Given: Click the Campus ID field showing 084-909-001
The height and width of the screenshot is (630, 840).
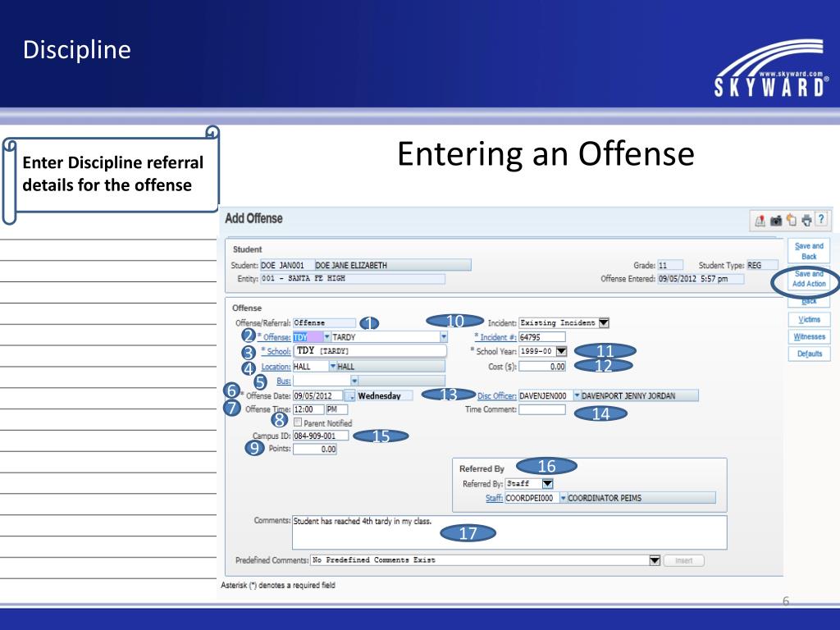Looking at the screenshot, I should (321, 436).
